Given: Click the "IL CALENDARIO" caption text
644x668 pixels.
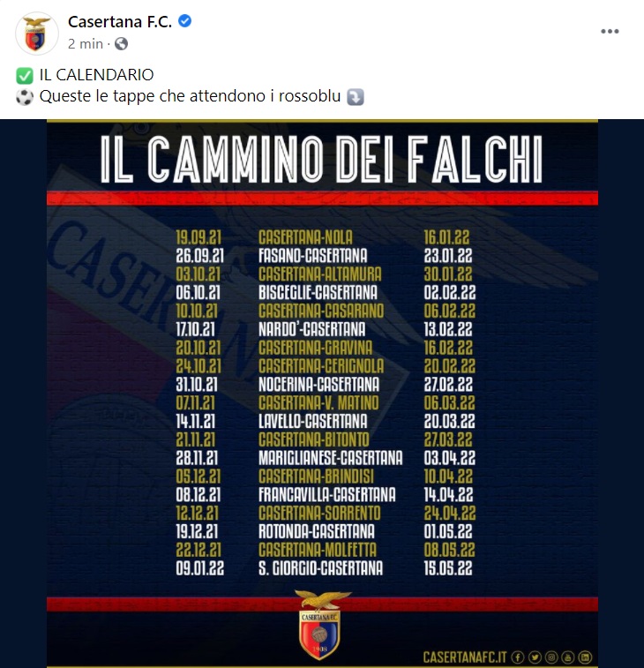Looking at the screenshot, I should (x=97, y=75).
